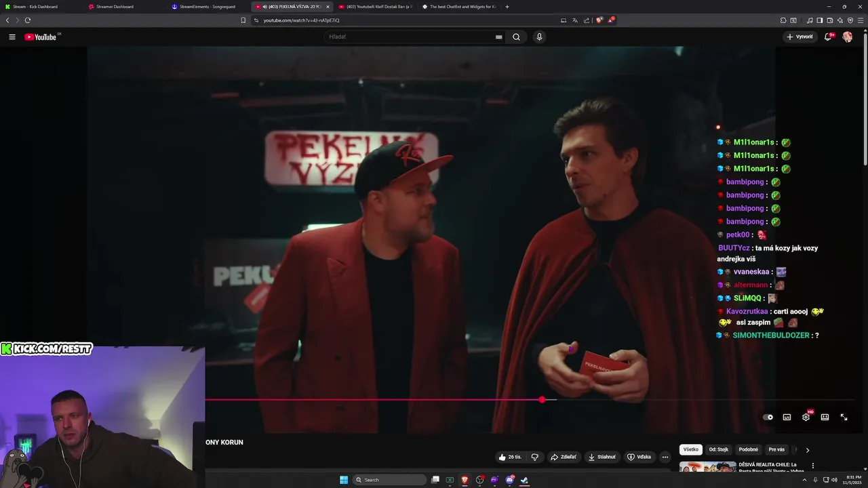This screenshot has height=488, width=868.
Task: Toggle subtitles in the video player
Action: [787, 417]
